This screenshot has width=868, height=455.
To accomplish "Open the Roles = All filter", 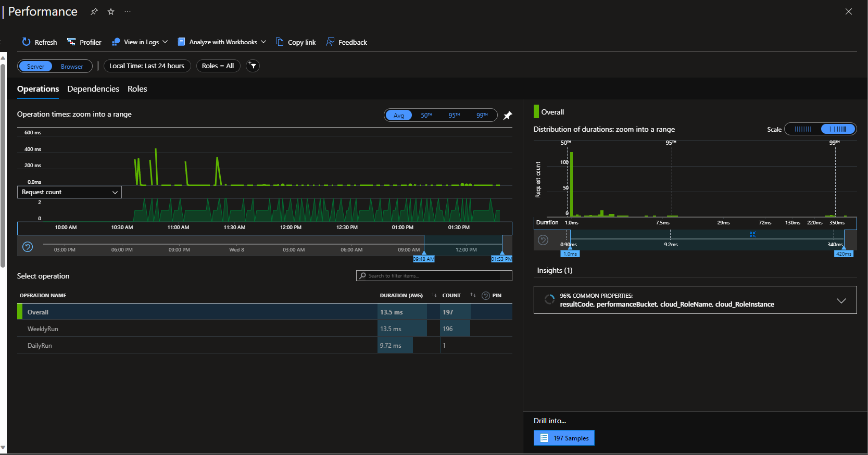I will (x=218, y=66).
